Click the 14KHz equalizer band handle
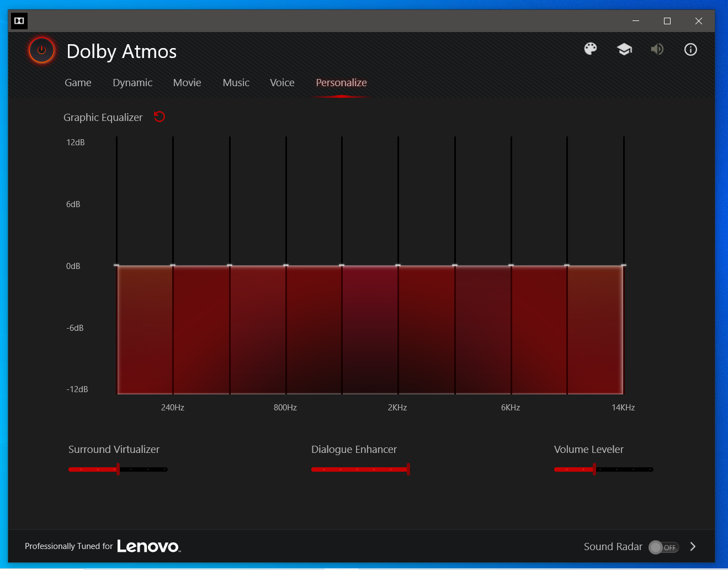728x570 pixels. click(624, 266)
